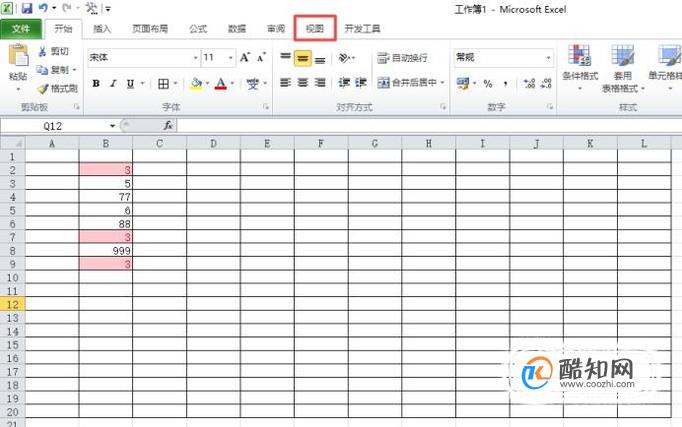
Task: Click the increase indent icon
Action: click(361, 82)
